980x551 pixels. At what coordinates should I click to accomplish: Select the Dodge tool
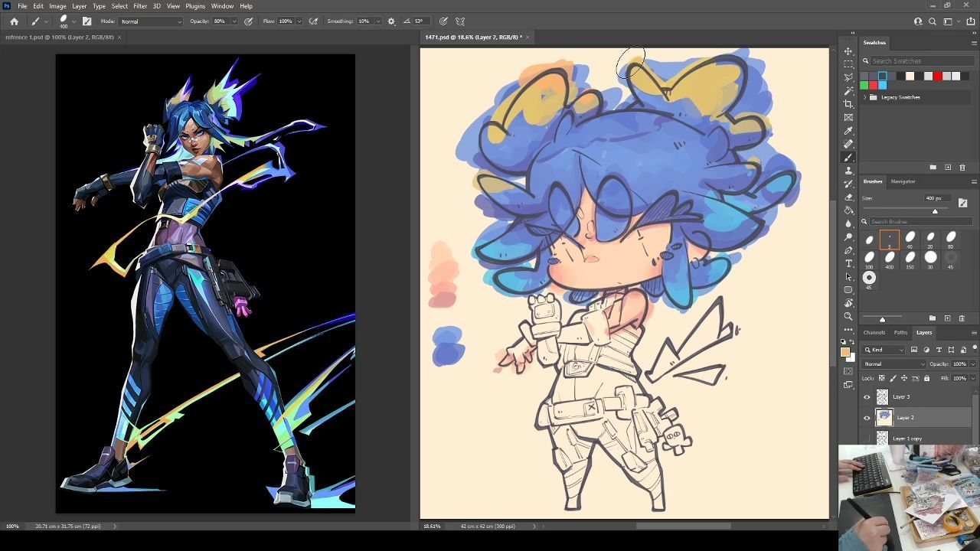[x=848, y=236]
